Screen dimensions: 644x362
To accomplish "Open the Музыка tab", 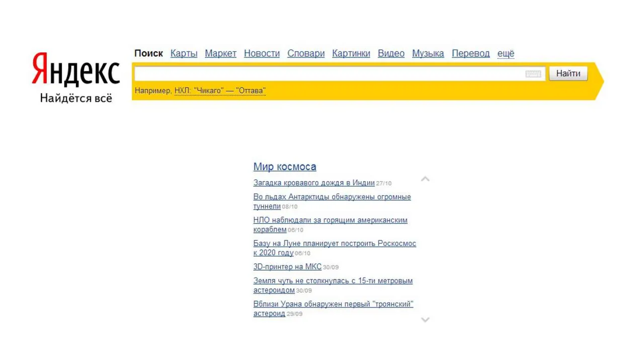I will pos(428,53).
